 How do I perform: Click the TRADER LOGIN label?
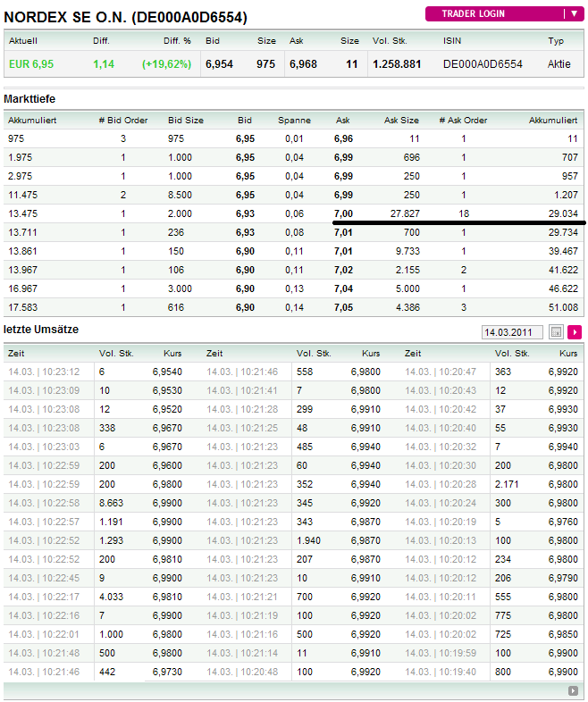coord(473,14)
